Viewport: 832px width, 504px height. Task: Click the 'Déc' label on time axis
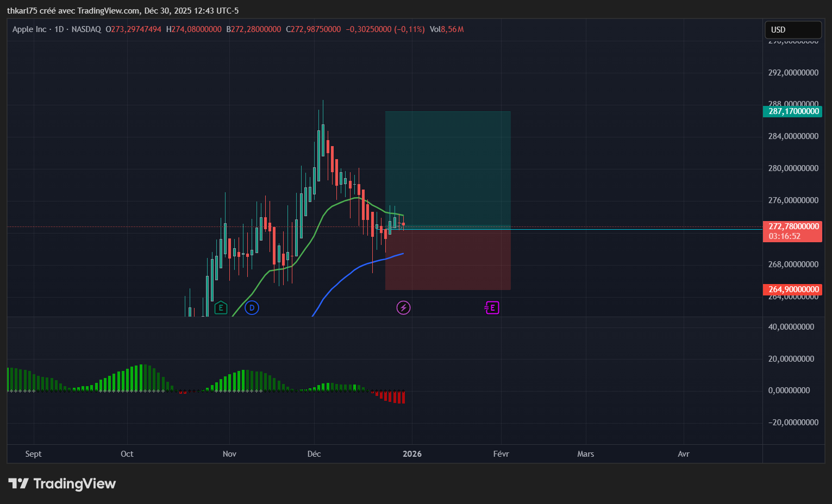point(314,454)
